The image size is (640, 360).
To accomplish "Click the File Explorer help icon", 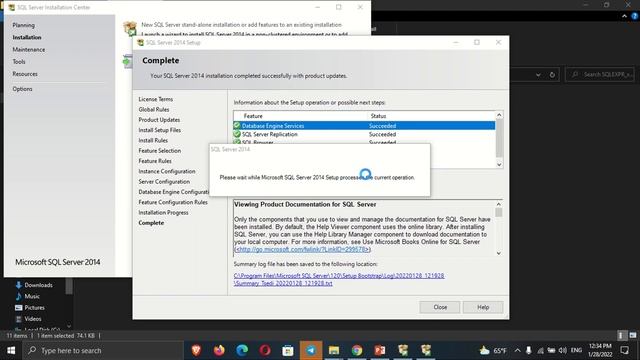I will point(635,16).
